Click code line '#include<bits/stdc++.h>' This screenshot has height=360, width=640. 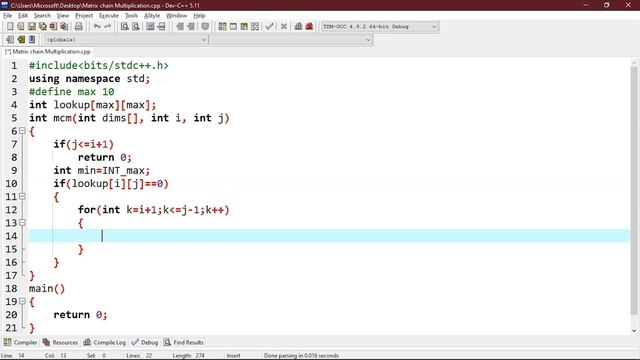(x=98, y=65)
